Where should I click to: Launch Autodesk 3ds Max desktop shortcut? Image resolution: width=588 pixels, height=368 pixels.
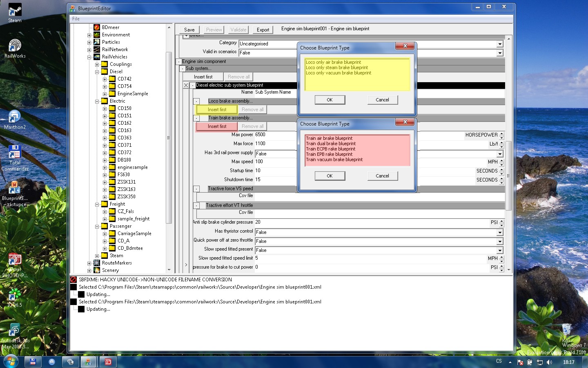click(15, 336)
